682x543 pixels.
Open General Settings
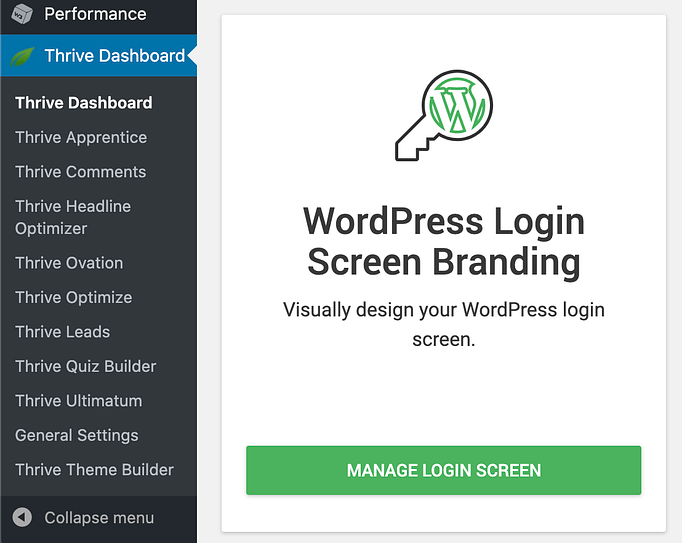[x=77, y=435]
